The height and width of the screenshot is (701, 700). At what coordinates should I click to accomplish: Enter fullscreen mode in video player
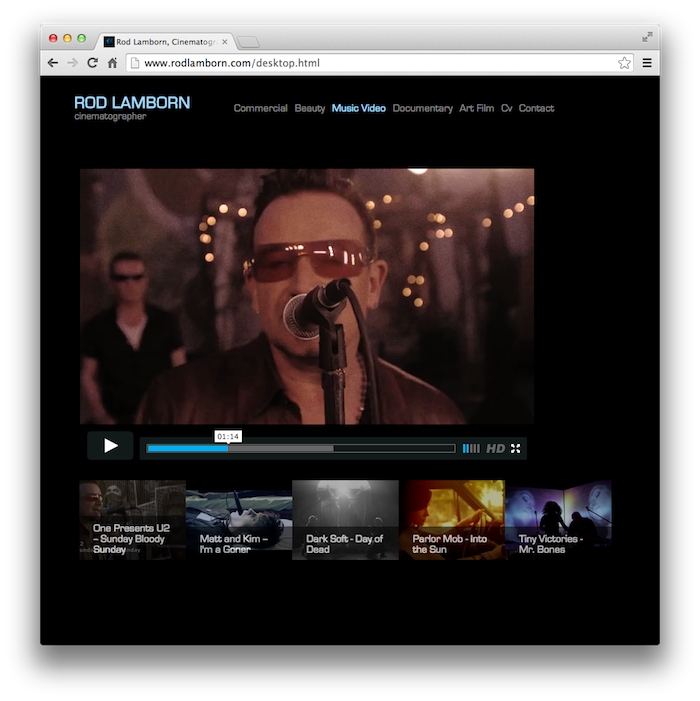click(516, 449)
